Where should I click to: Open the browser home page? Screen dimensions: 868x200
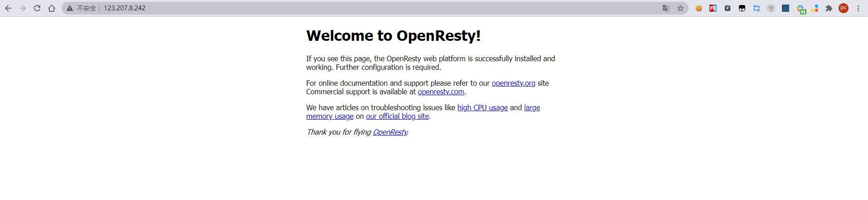pos(52,8)
